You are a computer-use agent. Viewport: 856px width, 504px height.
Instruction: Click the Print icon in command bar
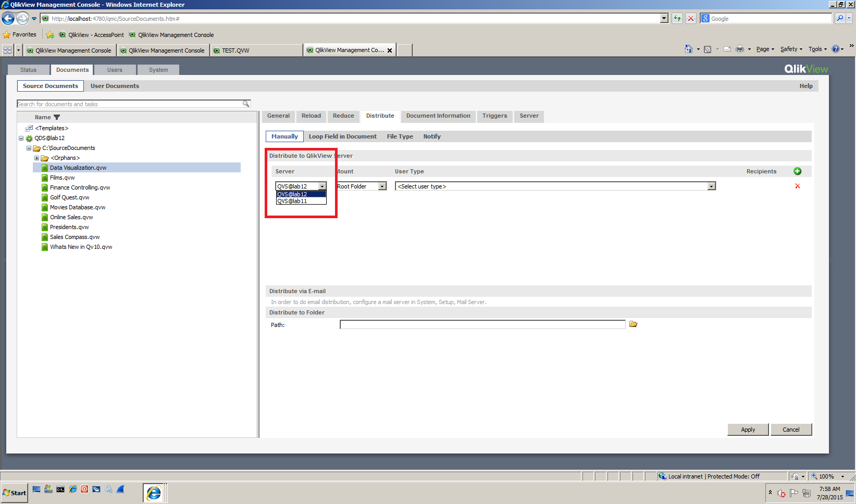click(739, 49)
